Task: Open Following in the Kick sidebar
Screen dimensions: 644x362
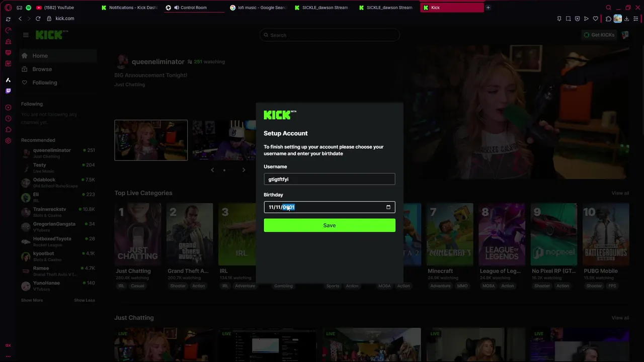Action: (58, 82)
